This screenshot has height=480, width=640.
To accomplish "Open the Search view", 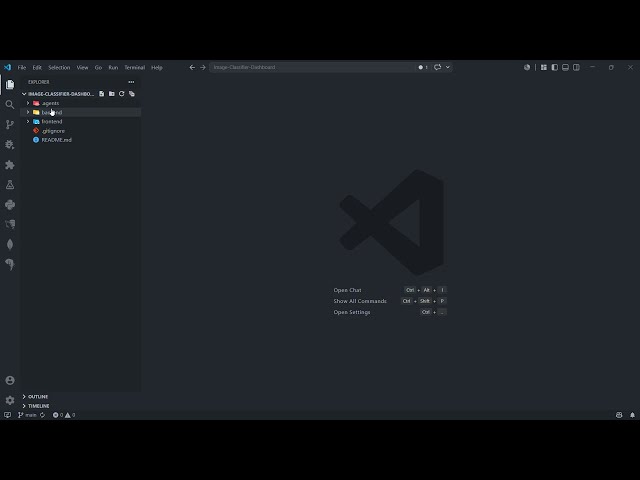I will click(x=10, y=104).
